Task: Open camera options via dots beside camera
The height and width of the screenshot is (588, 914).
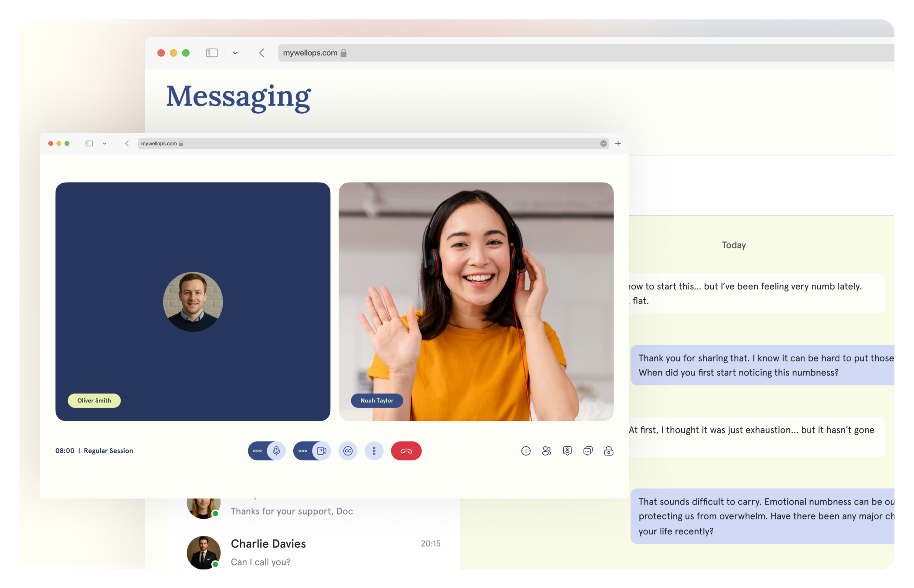Action: [x=303, y=451]
